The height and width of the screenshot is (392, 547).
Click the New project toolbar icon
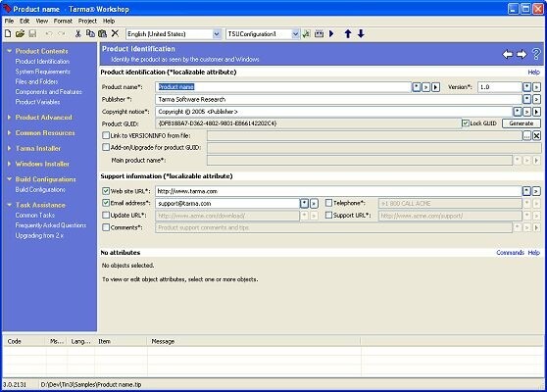pyautogui.click(x=8, y=33)
